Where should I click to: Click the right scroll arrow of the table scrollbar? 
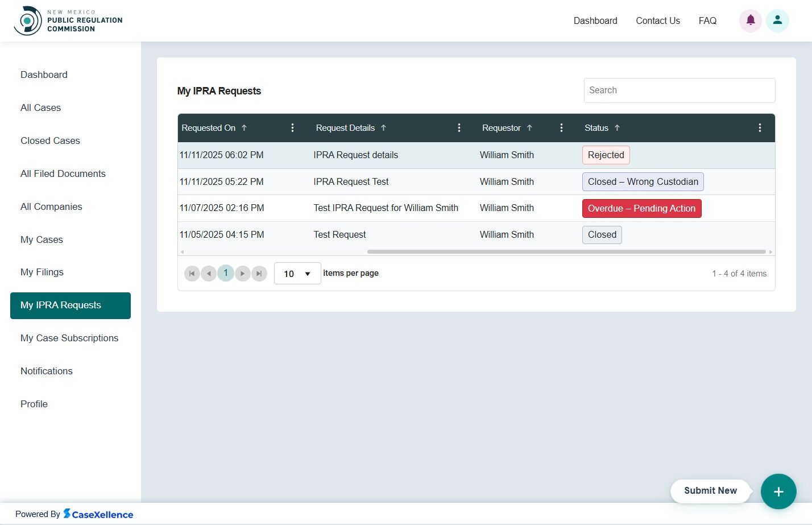[x=770, y=251]
